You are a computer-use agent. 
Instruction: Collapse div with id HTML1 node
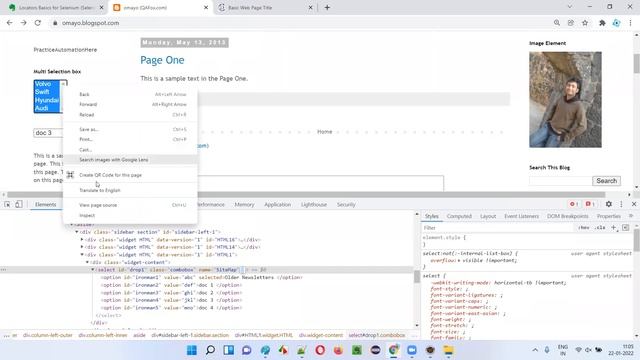click(82, 255)
